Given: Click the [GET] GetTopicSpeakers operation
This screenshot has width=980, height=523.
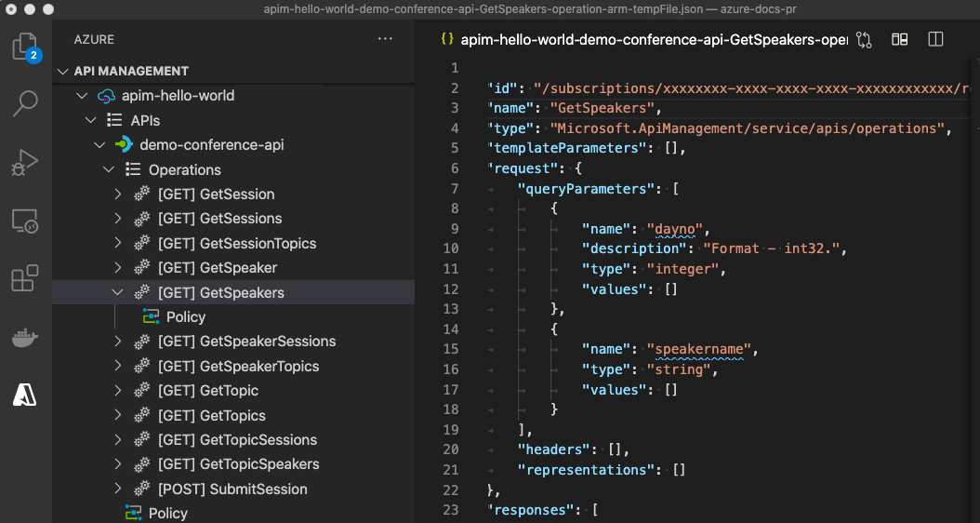Looking at the screenshot, I should (x=238, y=464).
